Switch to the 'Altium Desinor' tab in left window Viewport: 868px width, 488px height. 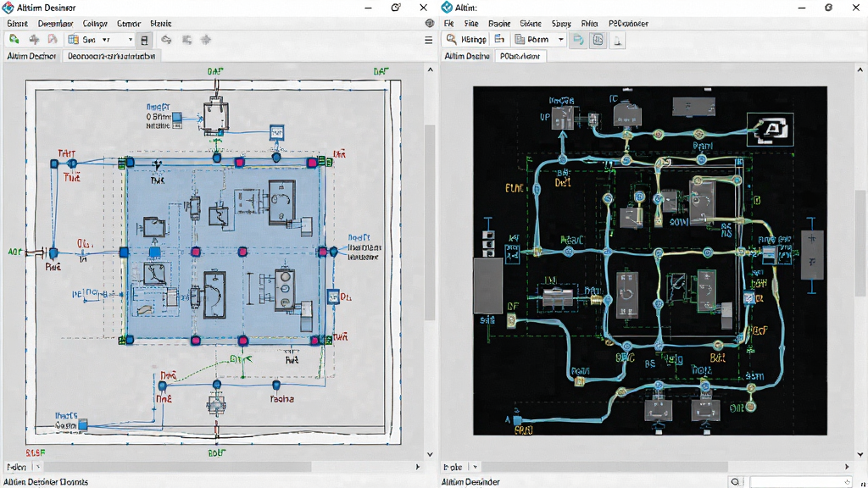click(x=31, y=56)
